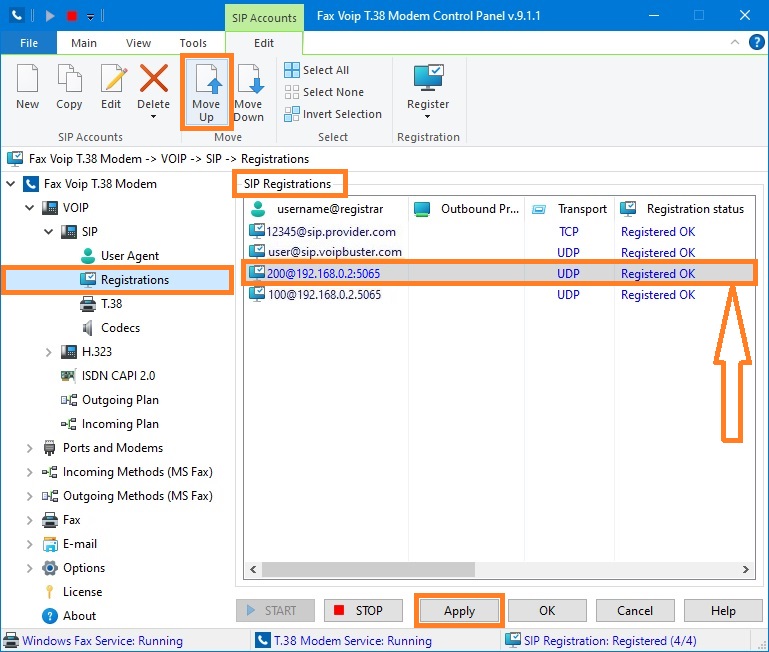769x652 pixels.
Task: Expand the H.323 tree node
Action: tap(49, 352)
